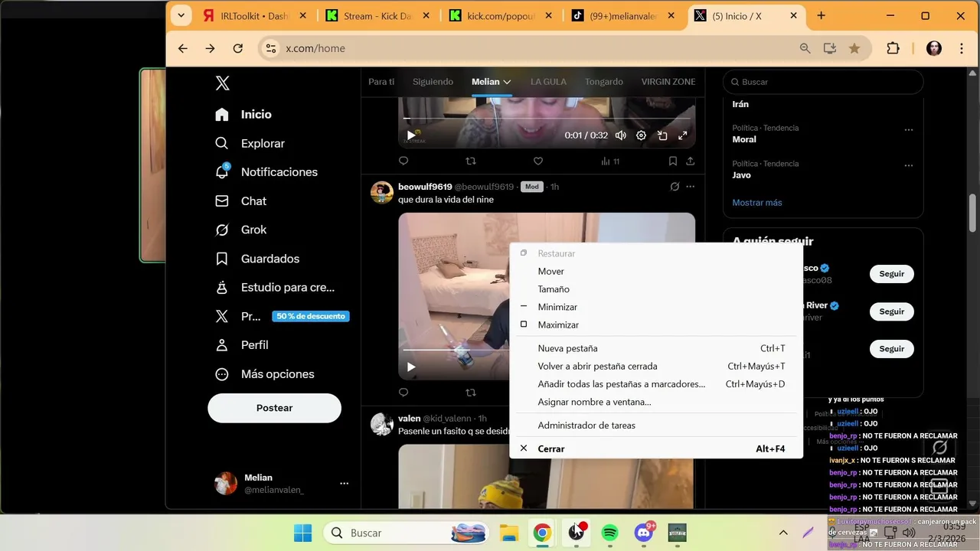Open top video settings gear
This screenshot has height=551, width=980.
click(642, 135)
